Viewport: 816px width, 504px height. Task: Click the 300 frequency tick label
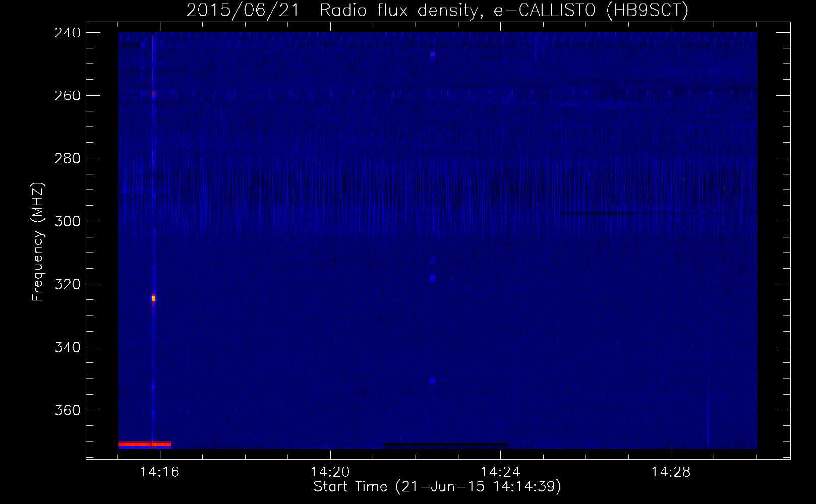click(x=68, y=222)
